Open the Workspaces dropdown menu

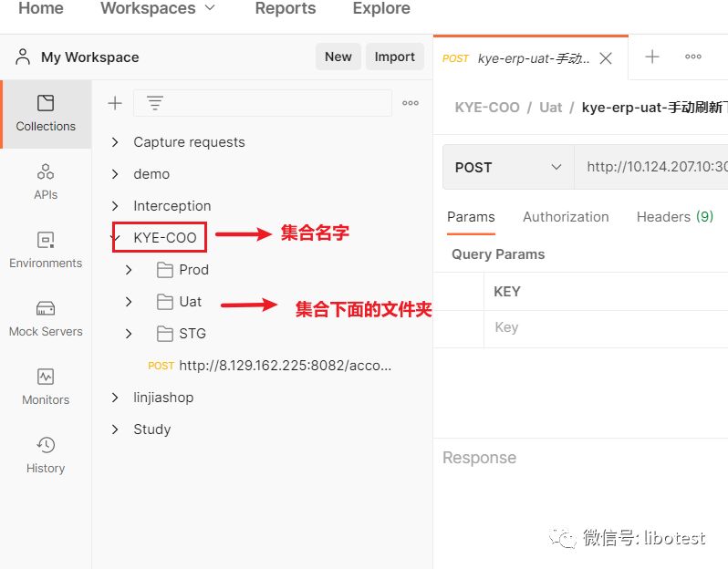click(x=158, y=8)
